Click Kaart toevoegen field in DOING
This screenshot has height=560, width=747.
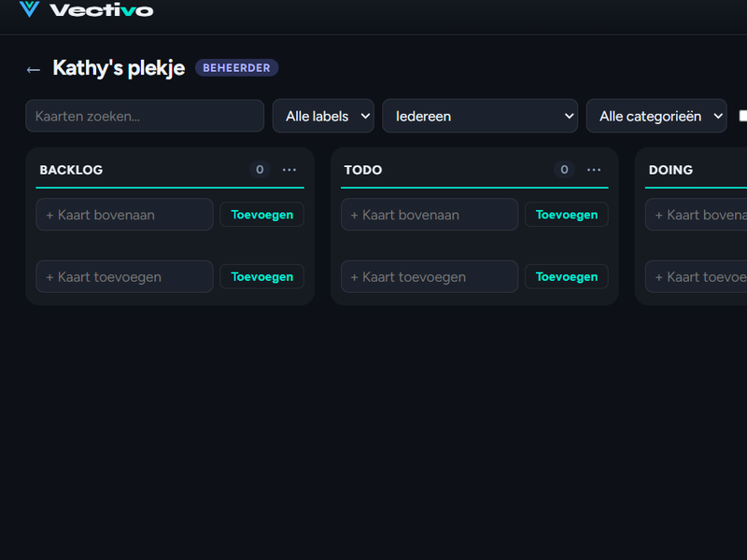(x=696, y=276)
